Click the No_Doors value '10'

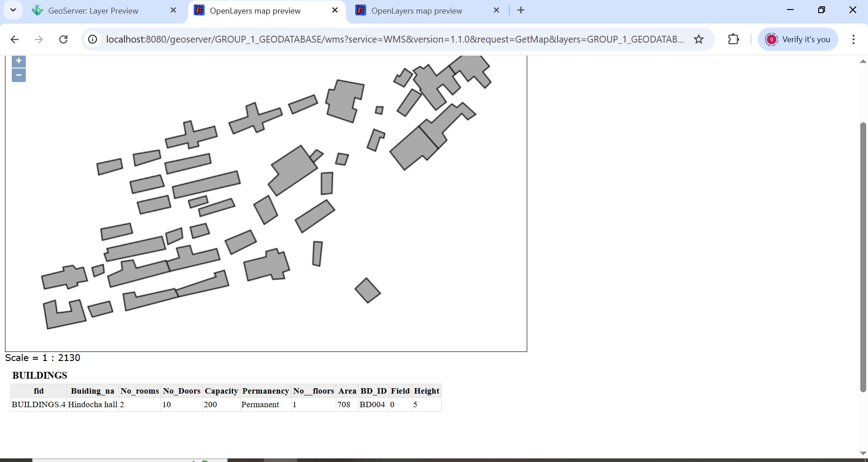pos(182,404)
